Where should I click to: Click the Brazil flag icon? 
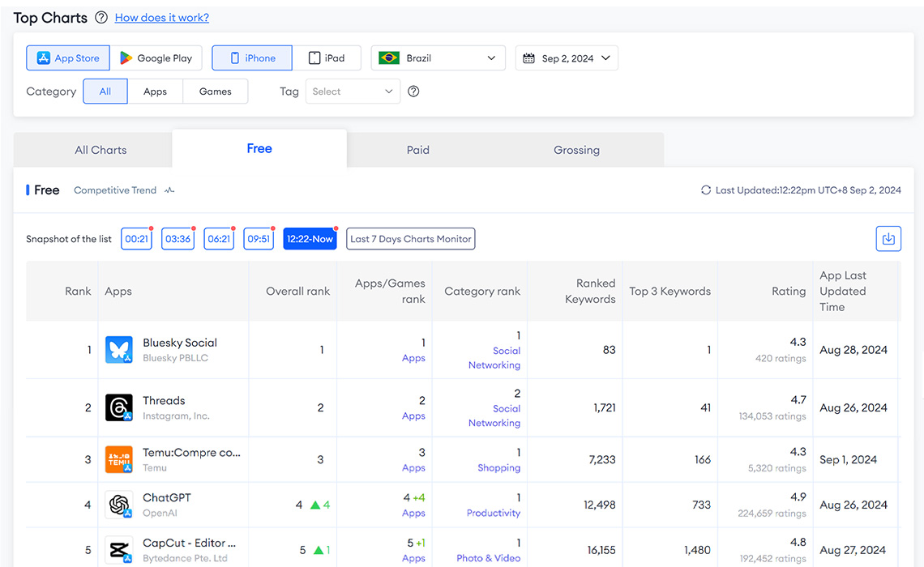tap(389, 58)
